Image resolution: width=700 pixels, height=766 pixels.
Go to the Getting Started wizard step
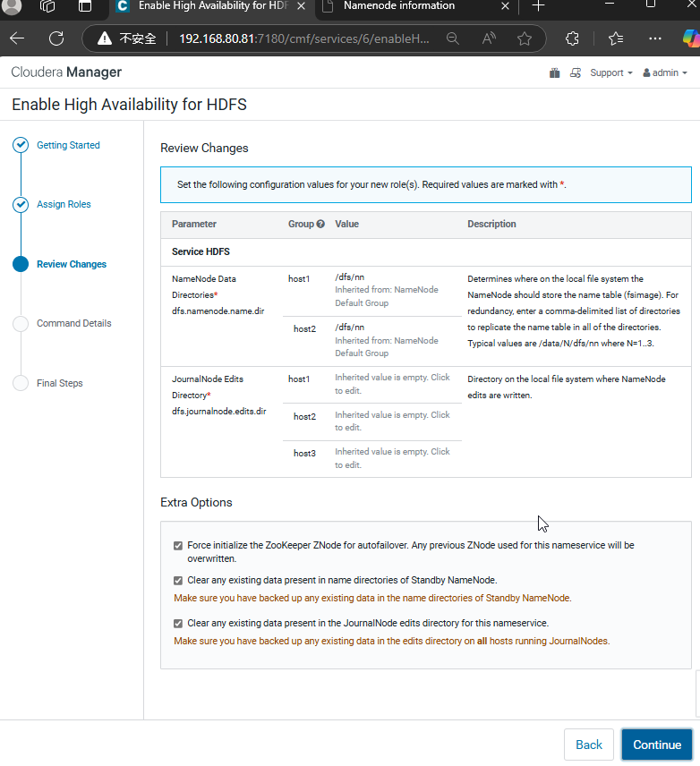click(68, 145)
